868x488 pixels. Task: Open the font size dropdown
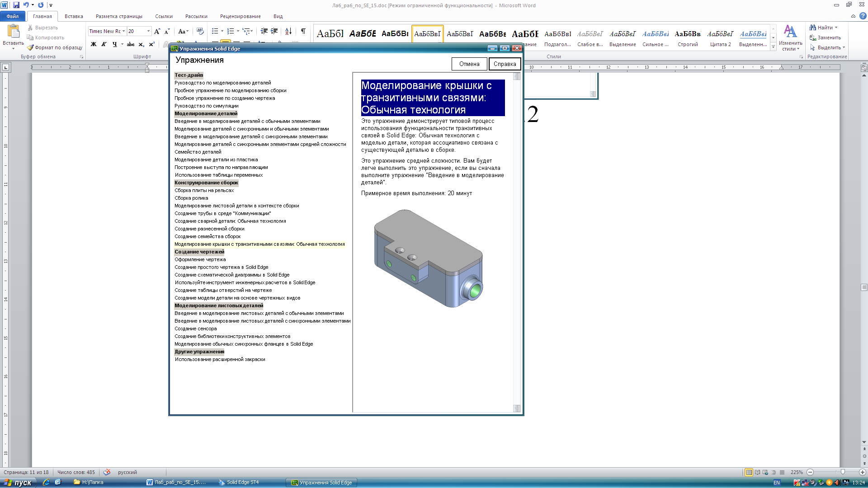148,31
